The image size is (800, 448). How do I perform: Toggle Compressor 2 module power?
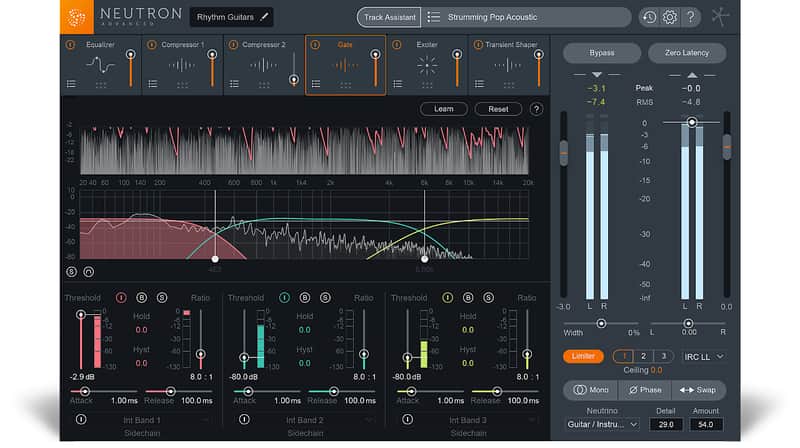233,45
